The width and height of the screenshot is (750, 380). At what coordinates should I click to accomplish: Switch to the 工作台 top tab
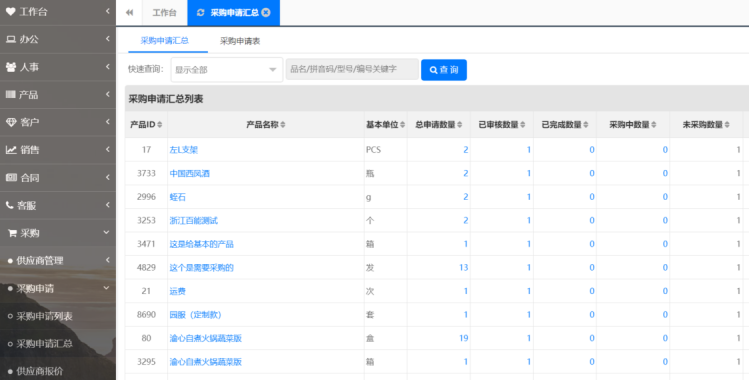coord(165,13)
